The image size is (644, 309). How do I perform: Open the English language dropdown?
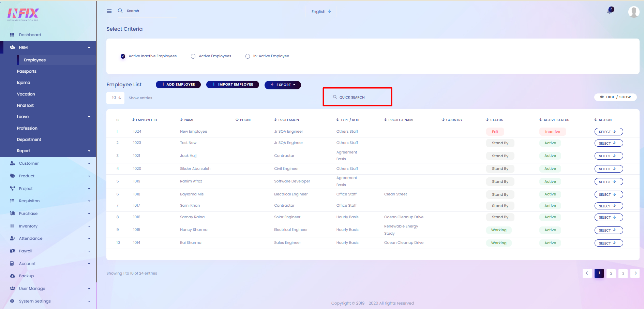click(x=321, y=12)
